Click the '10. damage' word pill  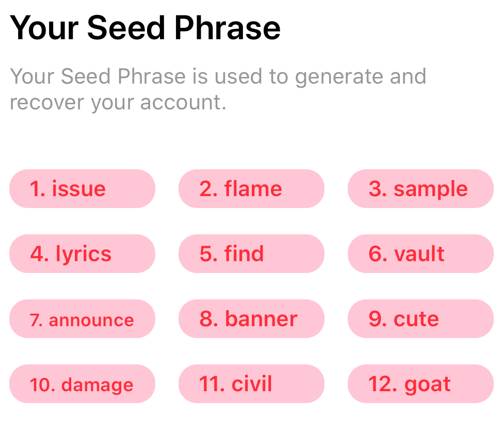pyautogui.click(x=82, y=384)
